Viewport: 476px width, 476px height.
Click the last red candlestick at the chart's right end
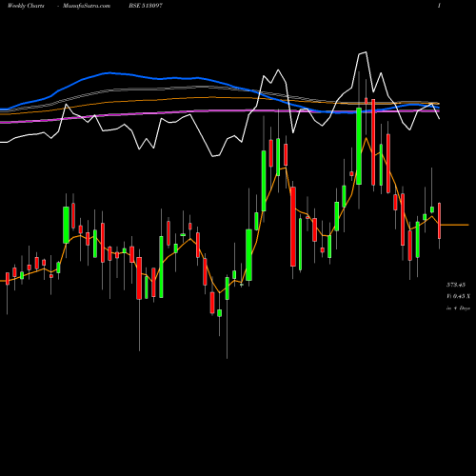(440, 221)
